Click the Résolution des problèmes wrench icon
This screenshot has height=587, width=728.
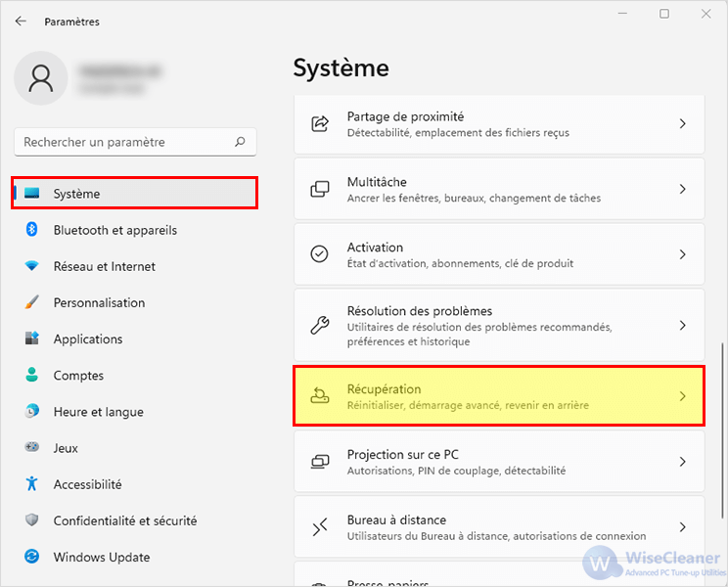coord(319,325)
